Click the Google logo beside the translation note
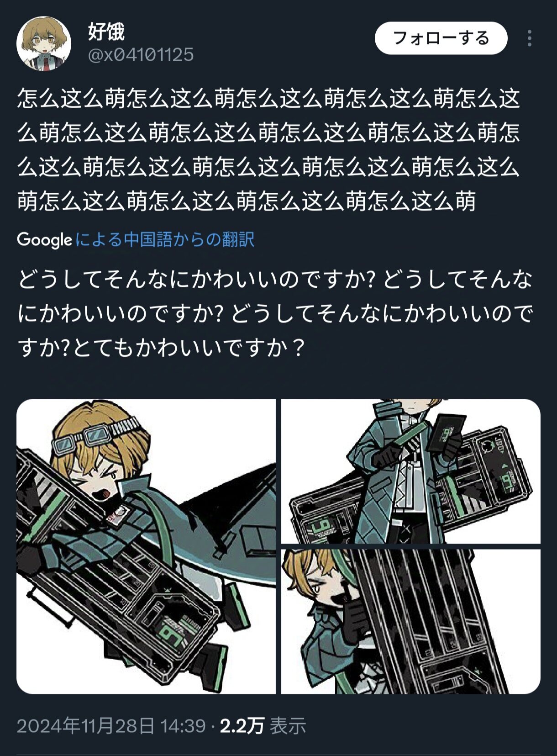 (44, 239)
